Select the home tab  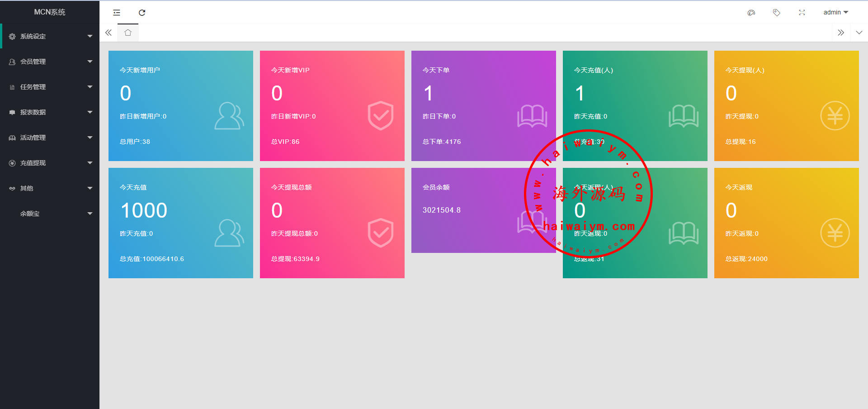pos(128,33)
